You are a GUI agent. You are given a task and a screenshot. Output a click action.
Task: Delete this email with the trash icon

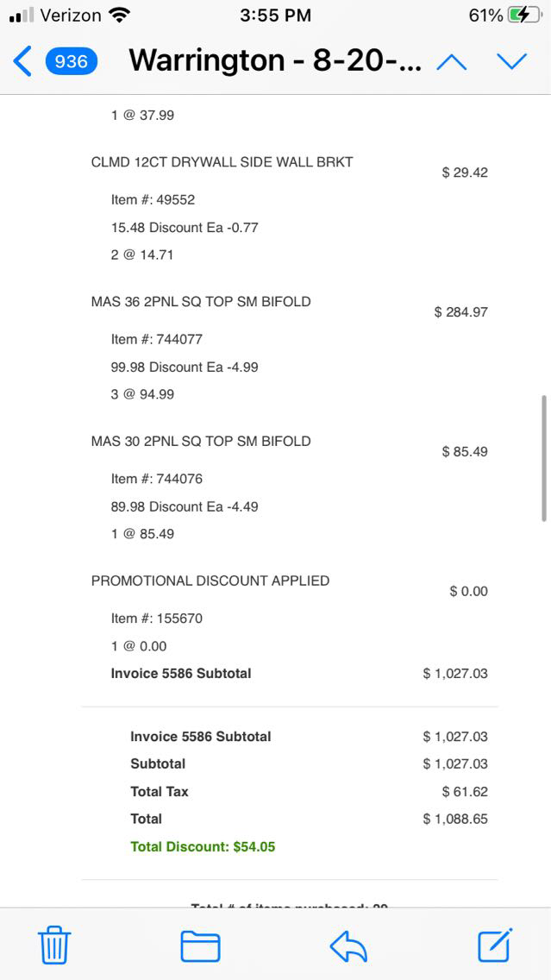pyautogui.click(x=54, y=945)
